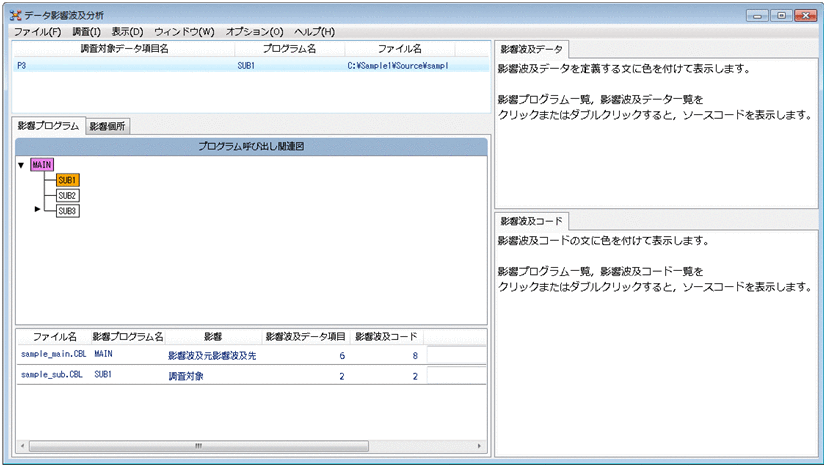This screenshot has width=827, height=468.
Task: Select the SUB3 node in call diagram
Action: (68, 211)
